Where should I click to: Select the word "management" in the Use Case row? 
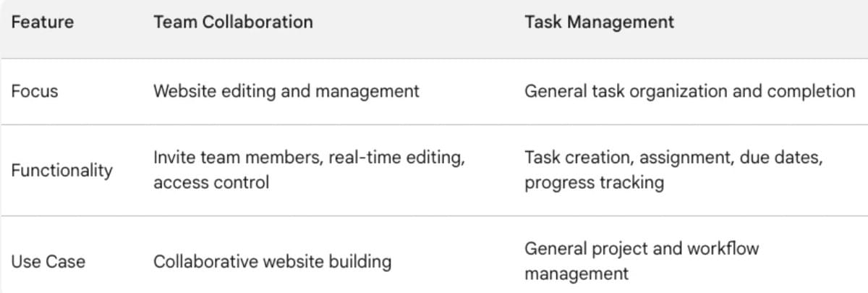tap(576, 273)
